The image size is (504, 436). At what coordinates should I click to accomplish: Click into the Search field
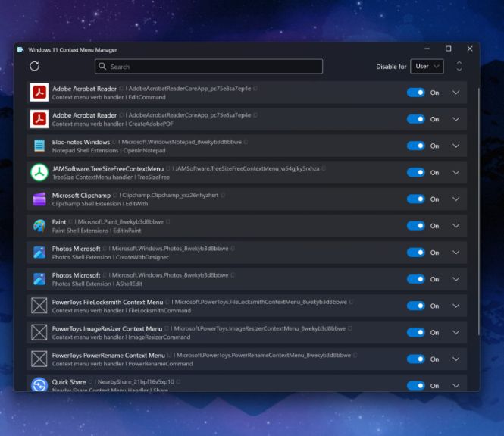[x=208, y=66]
